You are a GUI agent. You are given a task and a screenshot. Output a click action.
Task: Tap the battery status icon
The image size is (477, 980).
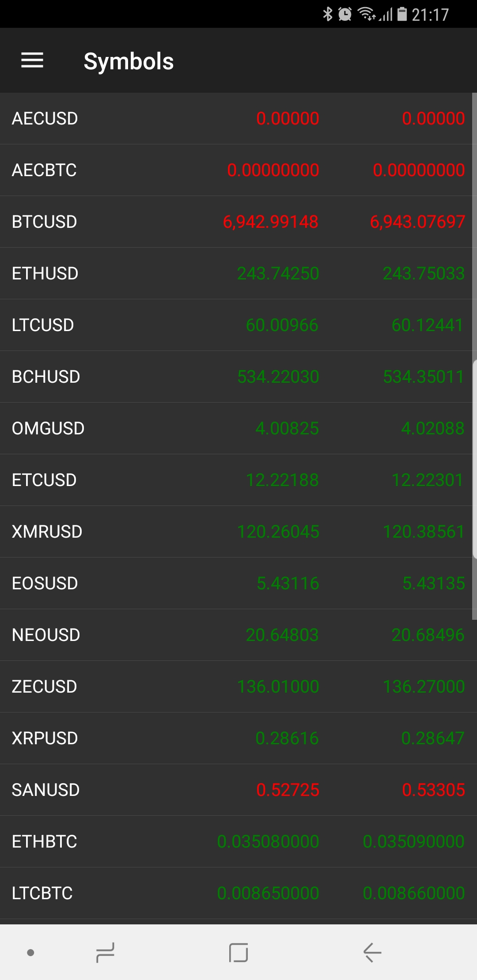402,14
